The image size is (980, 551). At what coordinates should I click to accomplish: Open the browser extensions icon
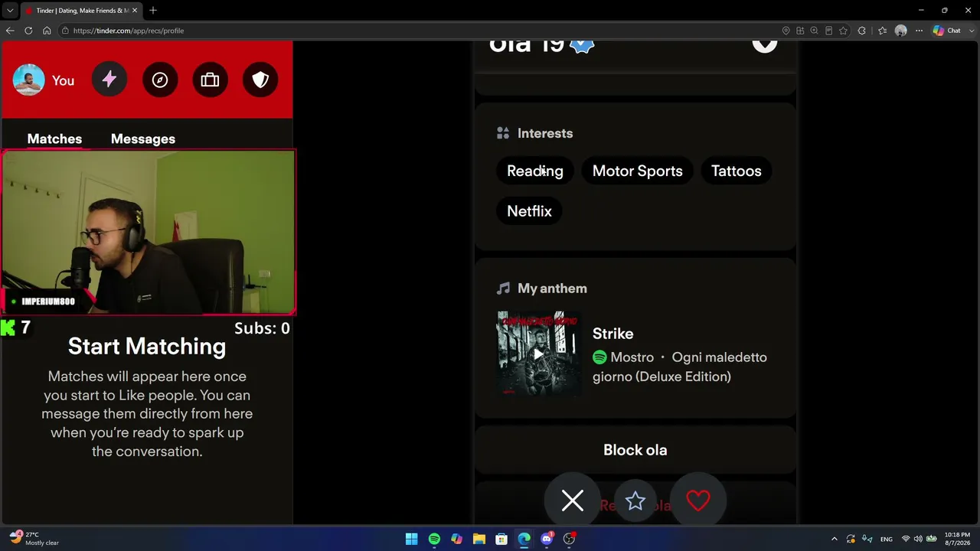click(x=862, y=31)
